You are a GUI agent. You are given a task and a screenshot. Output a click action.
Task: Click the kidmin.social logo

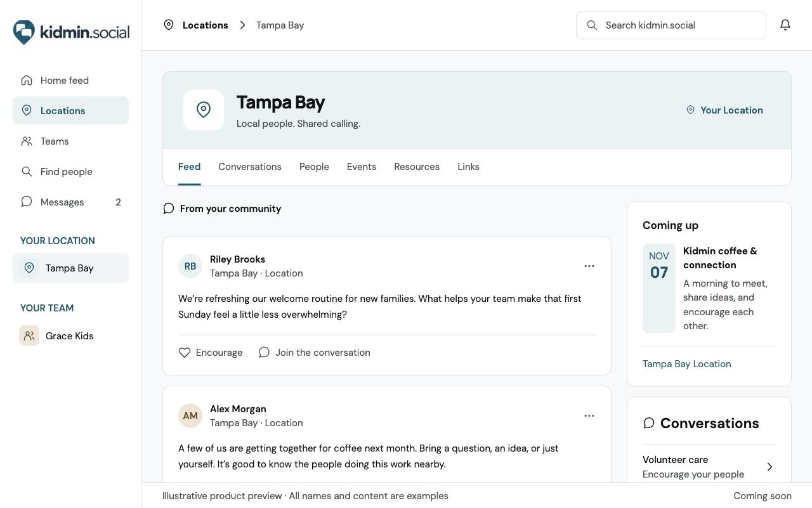point(71,32)
